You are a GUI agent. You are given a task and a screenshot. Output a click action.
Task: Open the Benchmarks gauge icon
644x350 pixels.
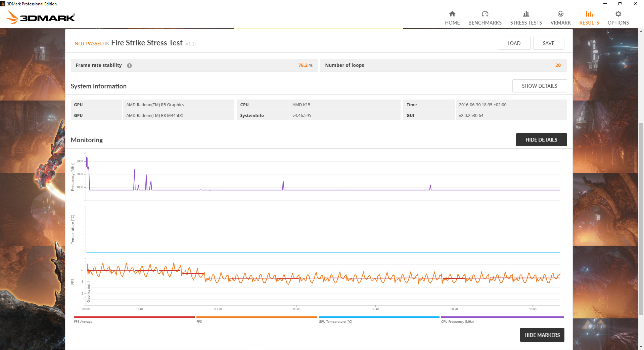coord(485,14)
